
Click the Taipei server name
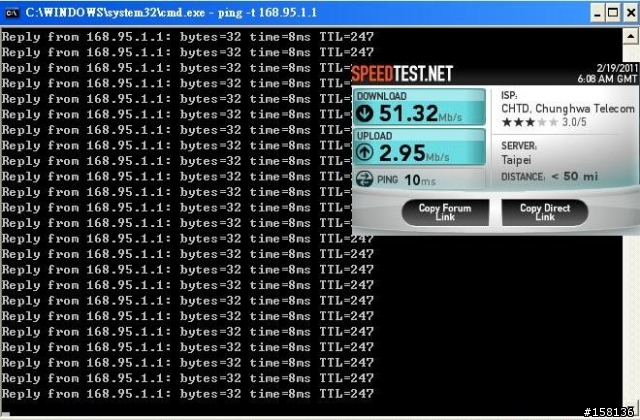coord(516,160)
